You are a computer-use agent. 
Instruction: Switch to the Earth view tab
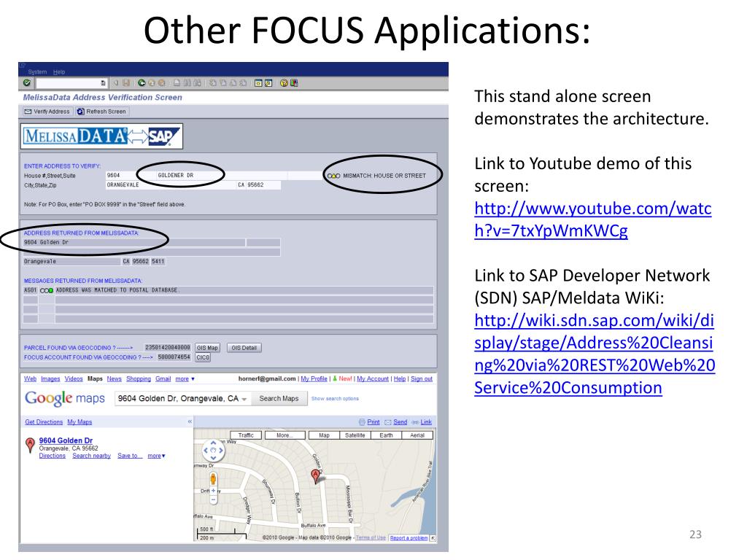click(386, 435)
